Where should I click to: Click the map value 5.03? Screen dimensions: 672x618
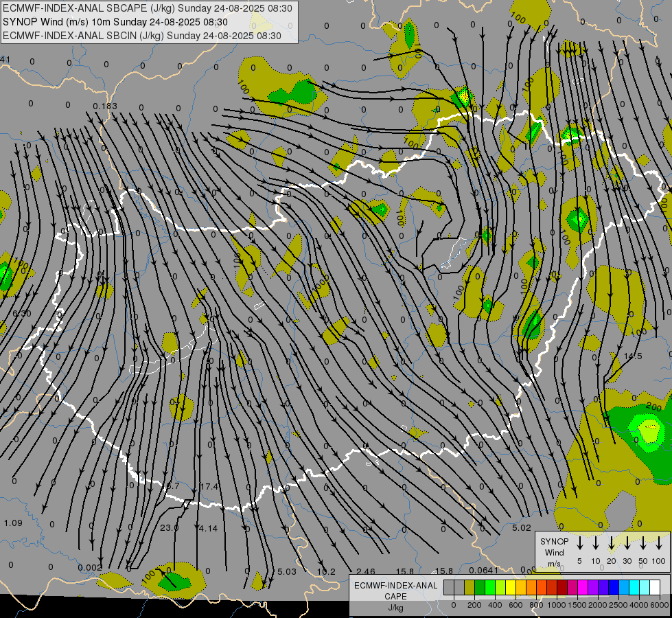pos(287,572)
